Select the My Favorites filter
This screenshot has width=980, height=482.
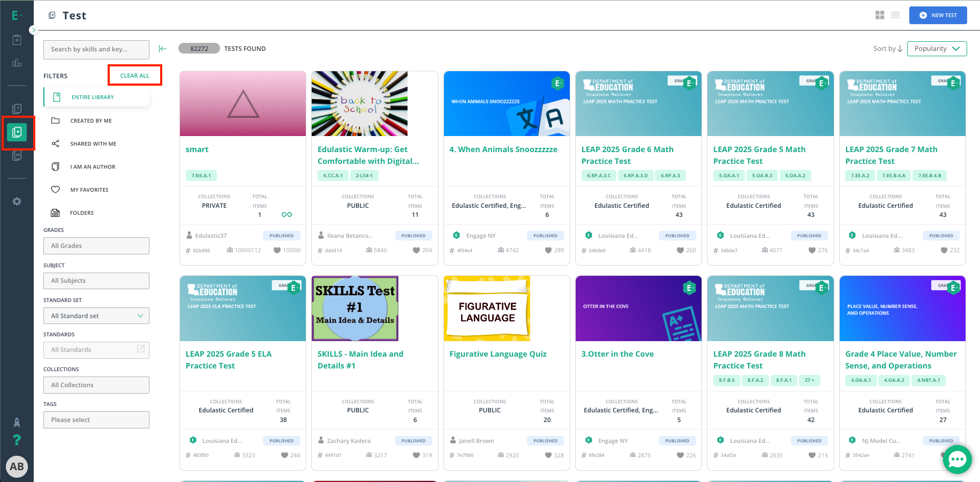tap(89, 190)
